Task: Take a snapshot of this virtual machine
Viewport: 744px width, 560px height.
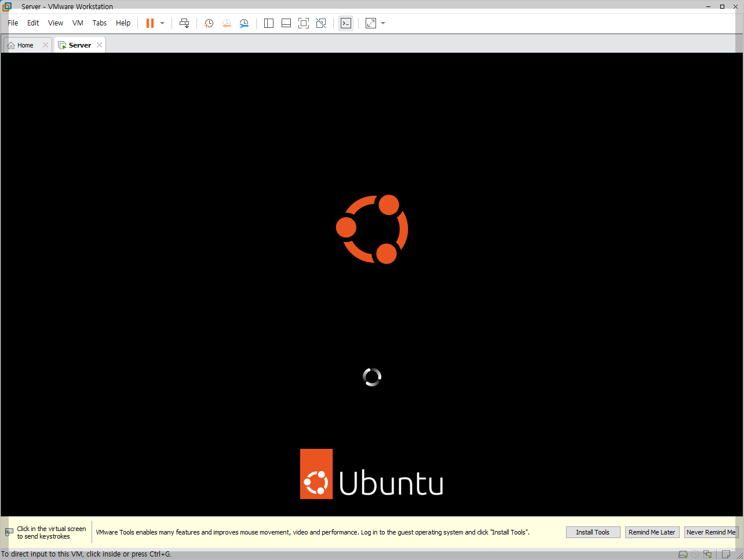Action: pyautogui.click(x=209, y=23)
